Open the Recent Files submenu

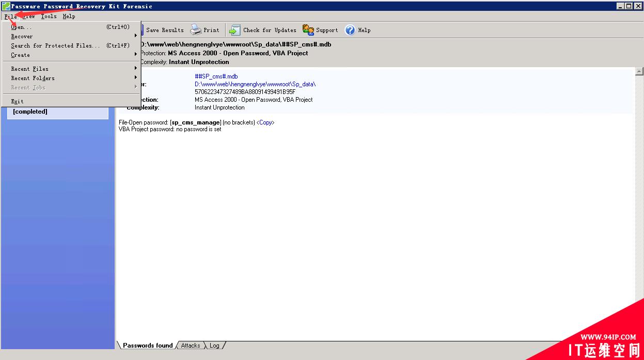pyautogui.click(x=71, y=69)
